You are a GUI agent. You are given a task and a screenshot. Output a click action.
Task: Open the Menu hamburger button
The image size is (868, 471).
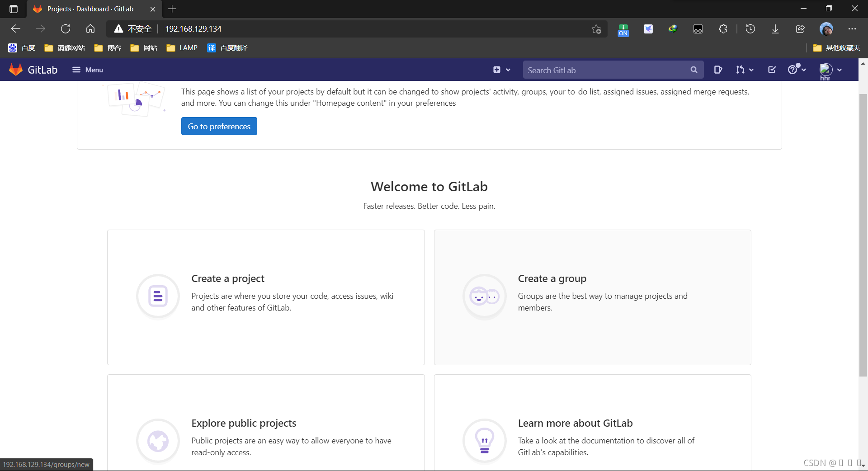(x=88, y=70)
